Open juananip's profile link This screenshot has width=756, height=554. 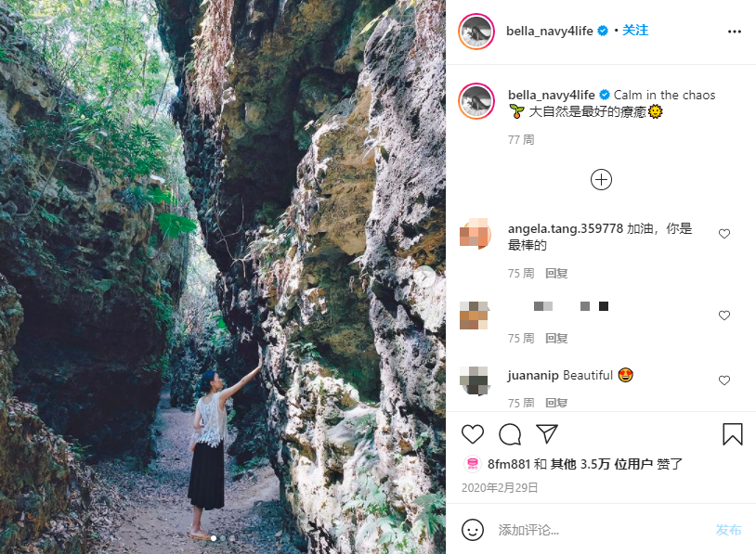click(533, 375)
